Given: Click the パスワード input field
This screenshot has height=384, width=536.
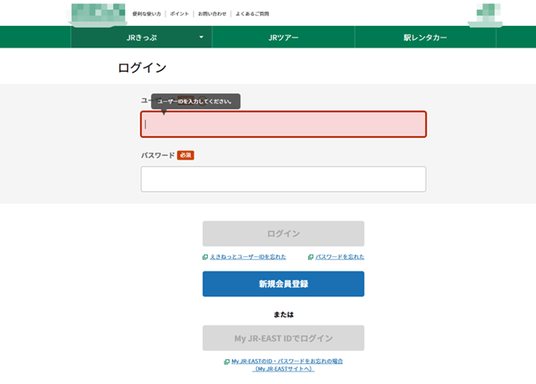Looking at the screenshot, I should (283, 179).
